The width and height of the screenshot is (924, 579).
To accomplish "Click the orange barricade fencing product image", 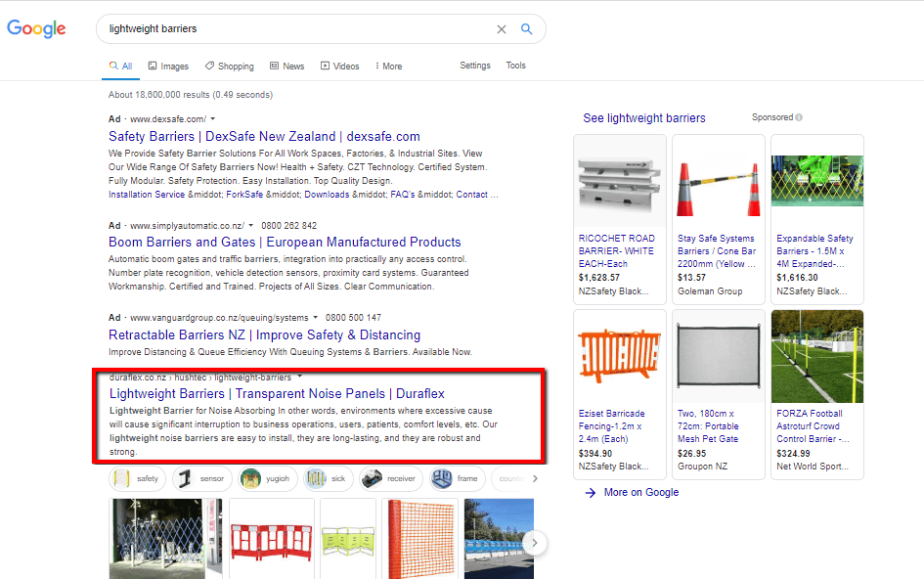I will click(619, 357).
